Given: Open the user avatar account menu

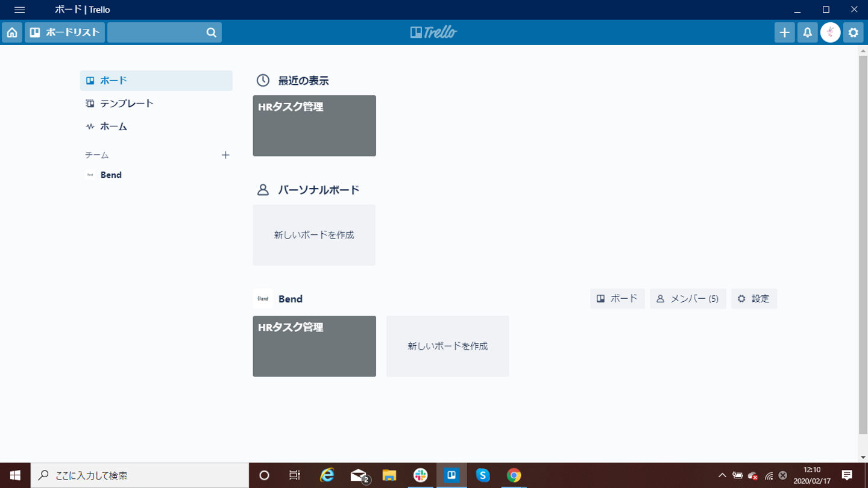Looking at the screenshot, I should click(x=831, y=33).
